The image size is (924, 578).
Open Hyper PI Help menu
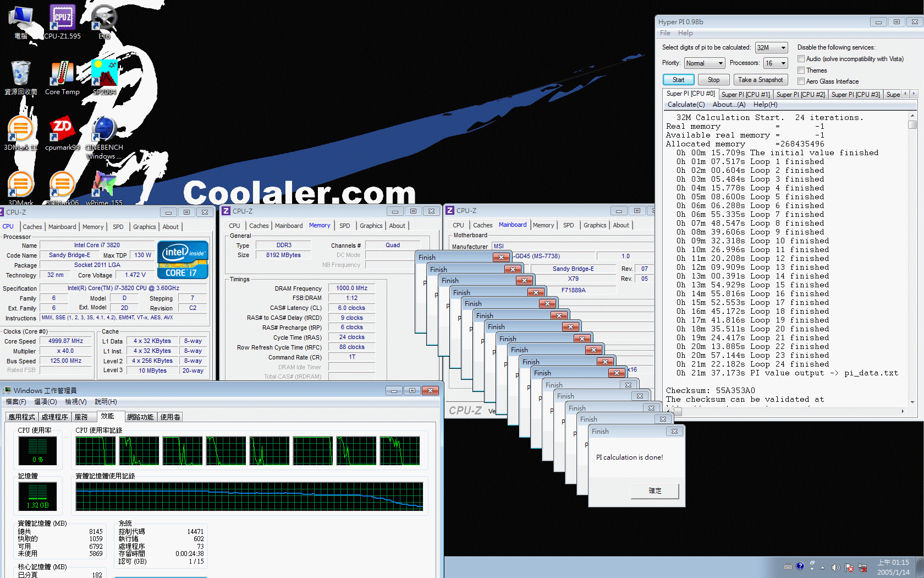[685, 33]
